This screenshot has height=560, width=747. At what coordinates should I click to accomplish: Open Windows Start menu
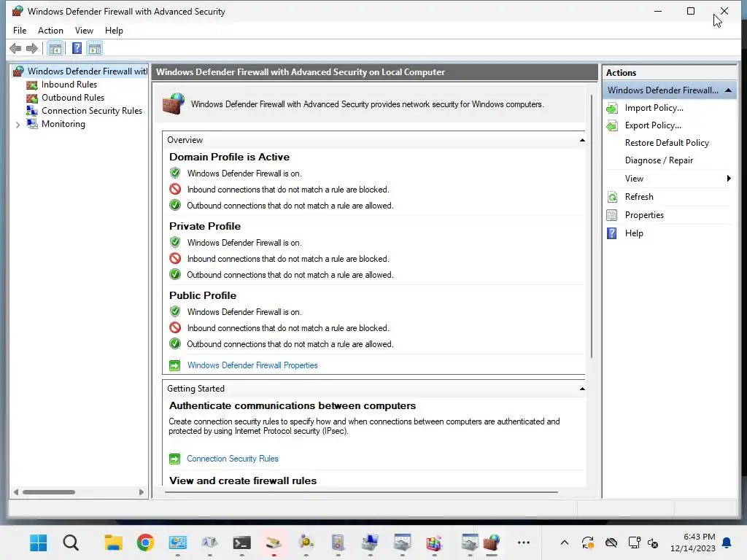coord(38,542)
